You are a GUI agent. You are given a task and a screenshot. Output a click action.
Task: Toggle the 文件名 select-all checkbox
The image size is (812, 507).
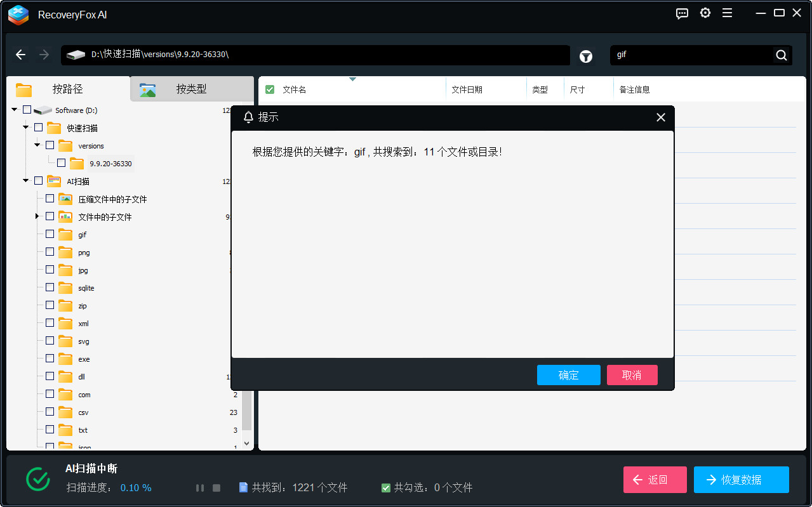point(270,89)
